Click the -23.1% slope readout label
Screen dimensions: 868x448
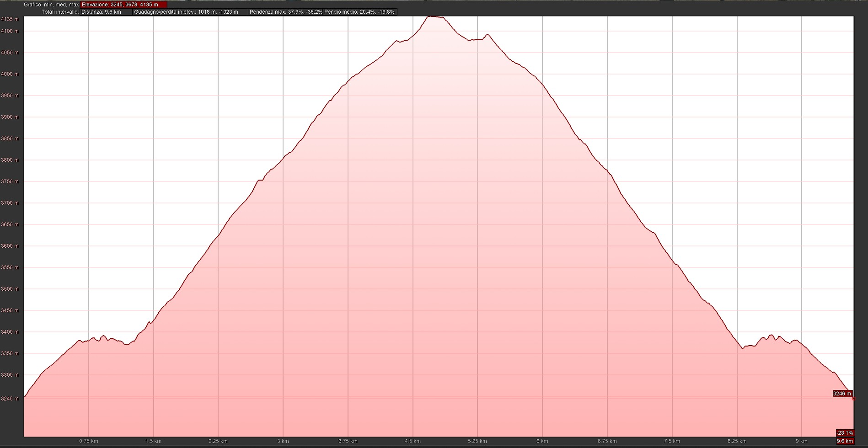coord(845,433)
